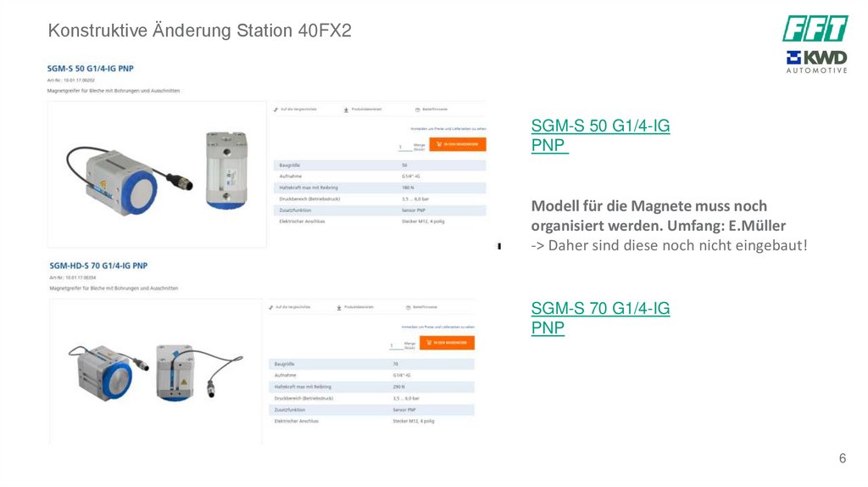
Task: Click compare-list icon in SGM-HD-S 70 listing
Action: point(270,307)
